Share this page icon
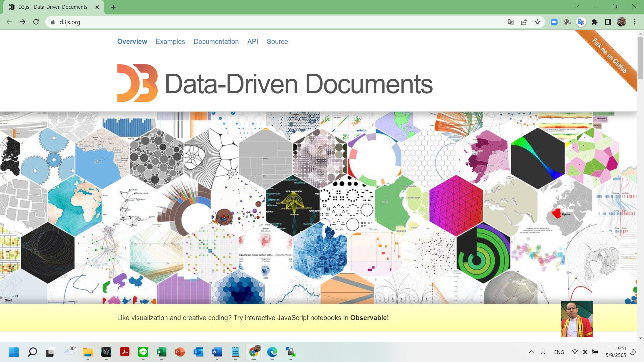644x362 pixels. pyautogui.click(x=524, y=22)
